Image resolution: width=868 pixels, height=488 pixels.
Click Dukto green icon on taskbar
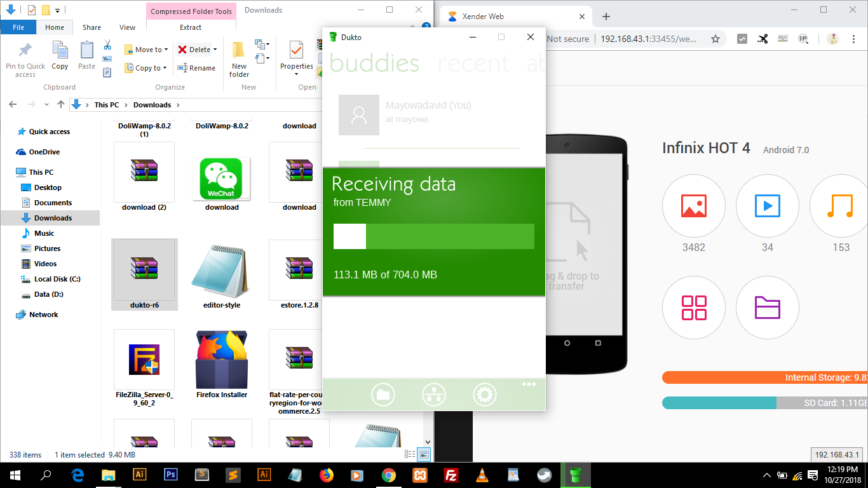pyautogui.click(x=576, y=475)
